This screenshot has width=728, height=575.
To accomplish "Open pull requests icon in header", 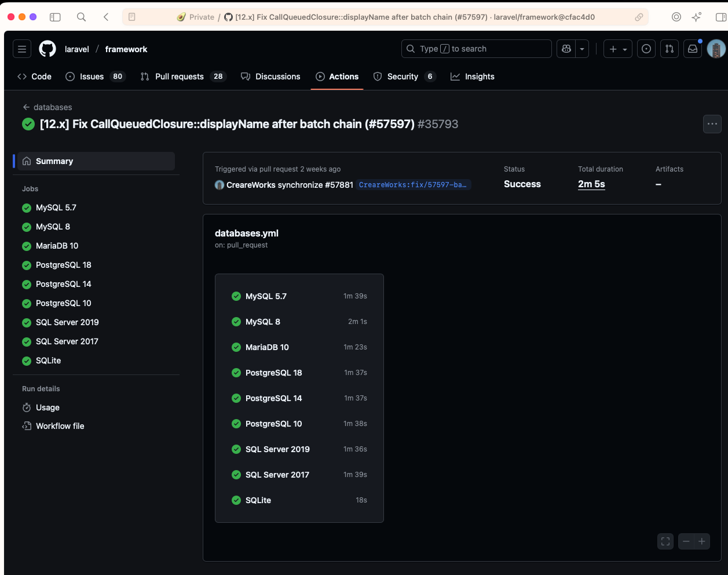I will [670, 49].
